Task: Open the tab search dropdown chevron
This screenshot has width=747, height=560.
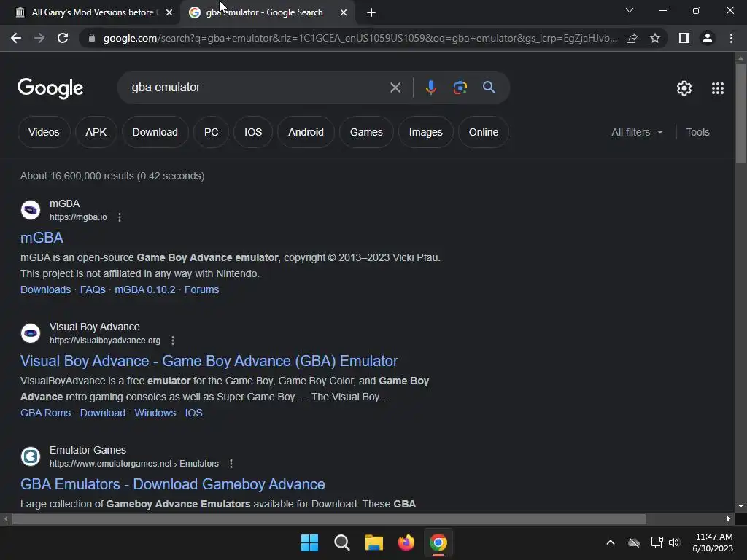Action: 630,10
